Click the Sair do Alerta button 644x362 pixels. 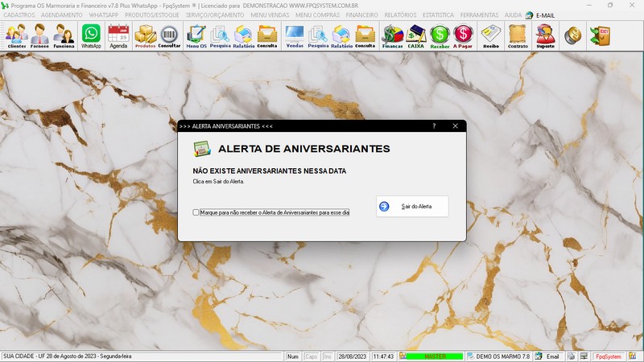click(412, 207)
